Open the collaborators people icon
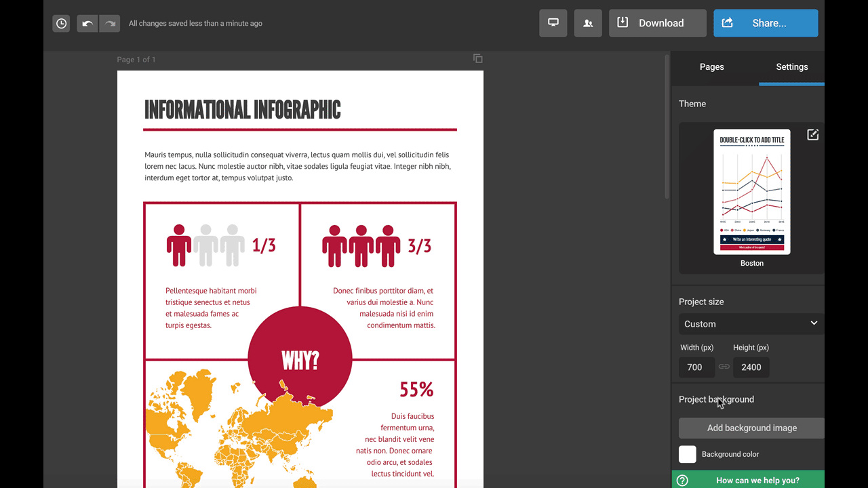Image resolution: width=868 pixels, height=488 pixels. (588, 23)
